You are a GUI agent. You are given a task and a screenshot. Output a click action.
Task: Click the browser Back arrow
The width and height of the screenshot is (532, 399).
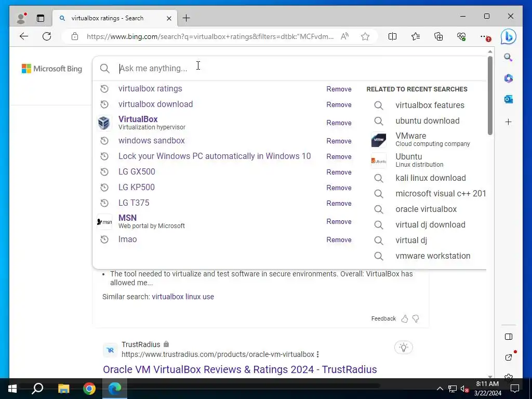pyautogui.click(x=24, y=36)
